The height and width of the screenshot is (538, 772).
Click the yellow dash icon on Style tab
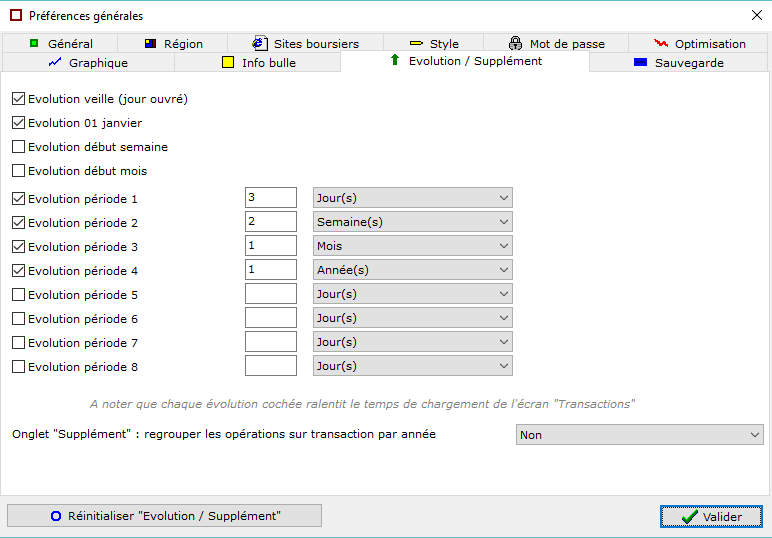pos(416,43)
